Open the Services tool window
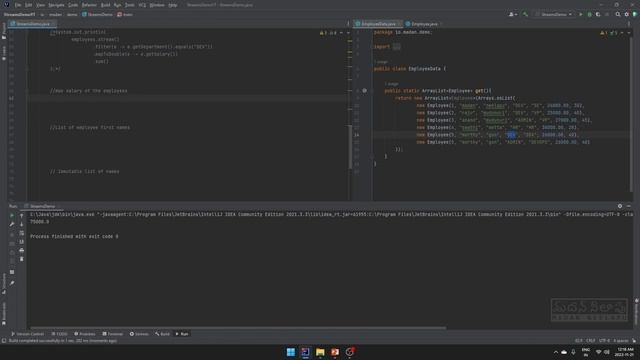640x360 pixels. (x=139, y=334)
